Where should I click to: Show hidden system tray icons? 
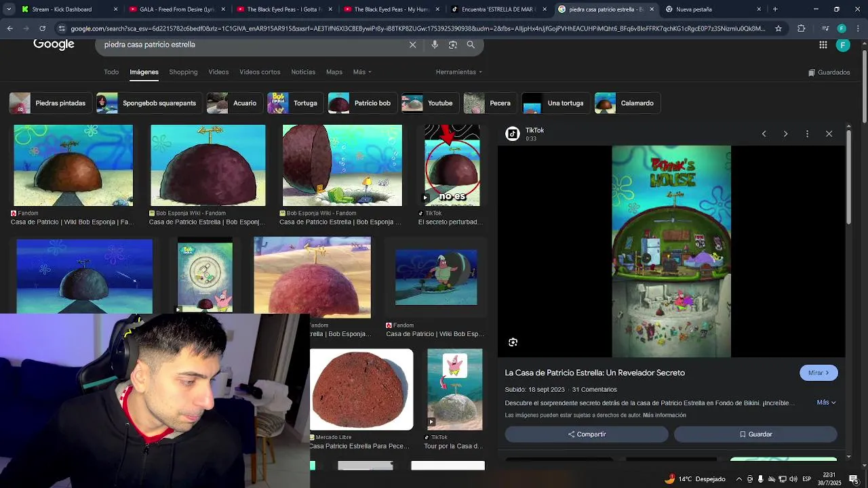[x=738, y=479]
